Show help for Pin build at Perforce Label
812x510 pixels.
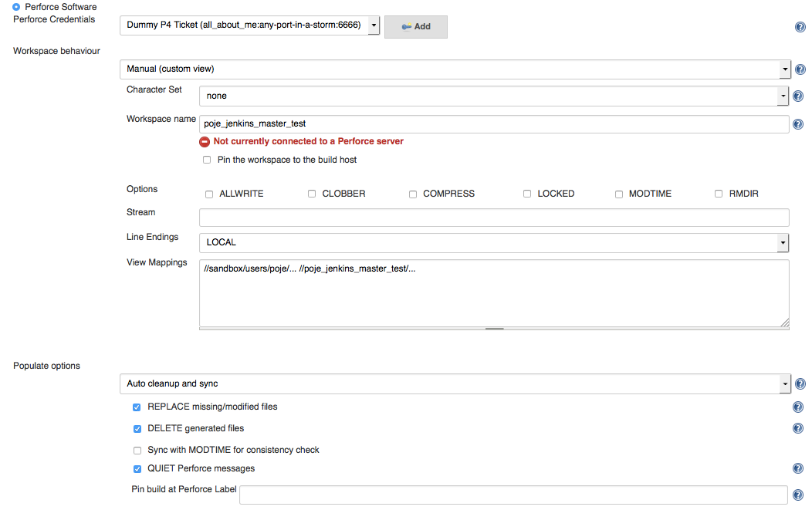pos(798,495)
